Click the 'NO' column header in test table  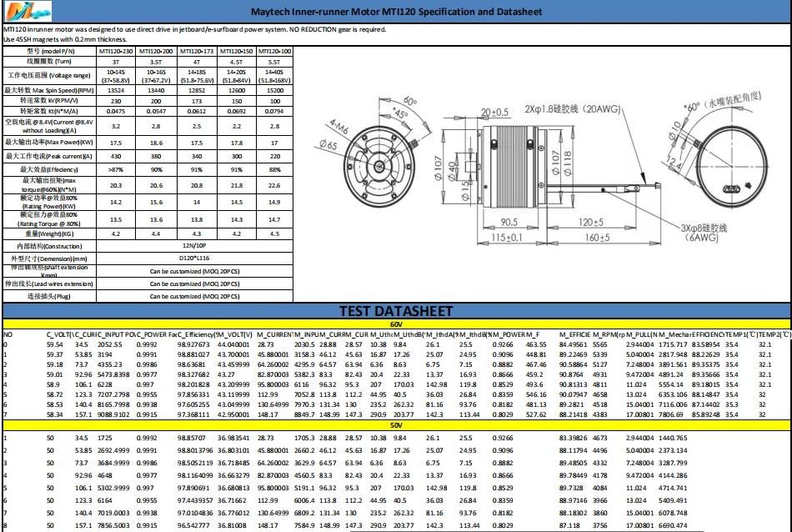pos(8,334)
